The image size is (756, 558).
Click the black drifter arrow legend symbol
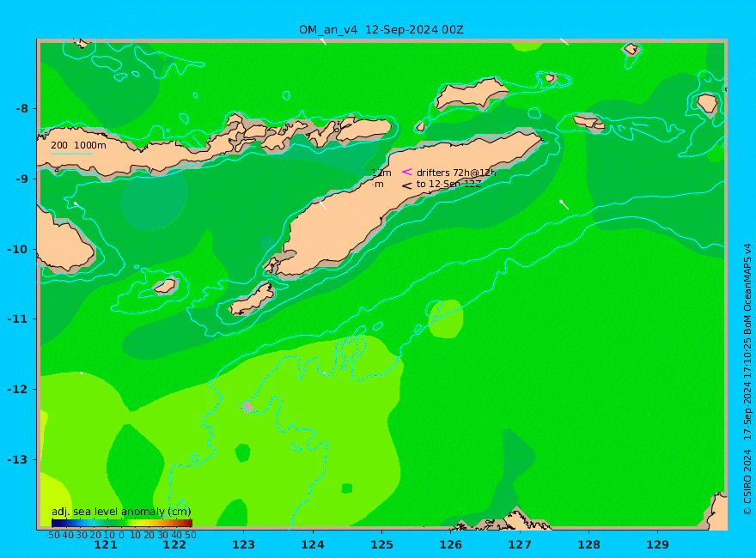click(407, 185)
